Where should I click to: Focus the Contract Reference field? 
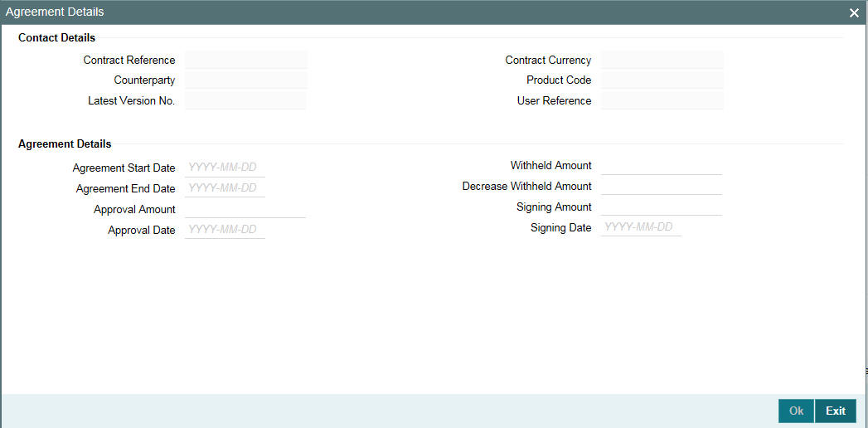[x=245, y=60]
